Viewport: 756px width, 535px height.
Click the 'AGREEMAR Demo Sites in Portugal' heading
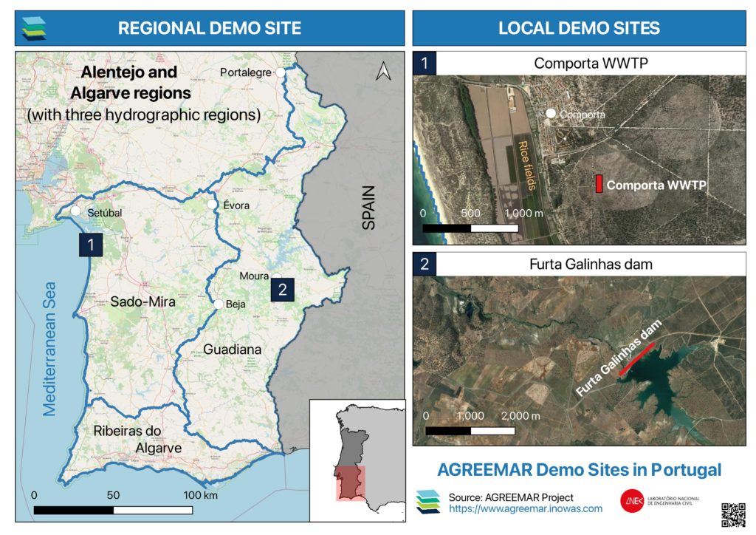pyautogui.click(x=579, y=469)
